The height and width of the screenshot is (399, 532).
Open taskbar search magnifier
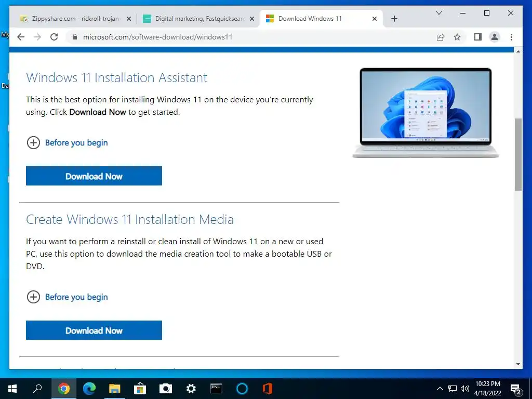(37, 389)
